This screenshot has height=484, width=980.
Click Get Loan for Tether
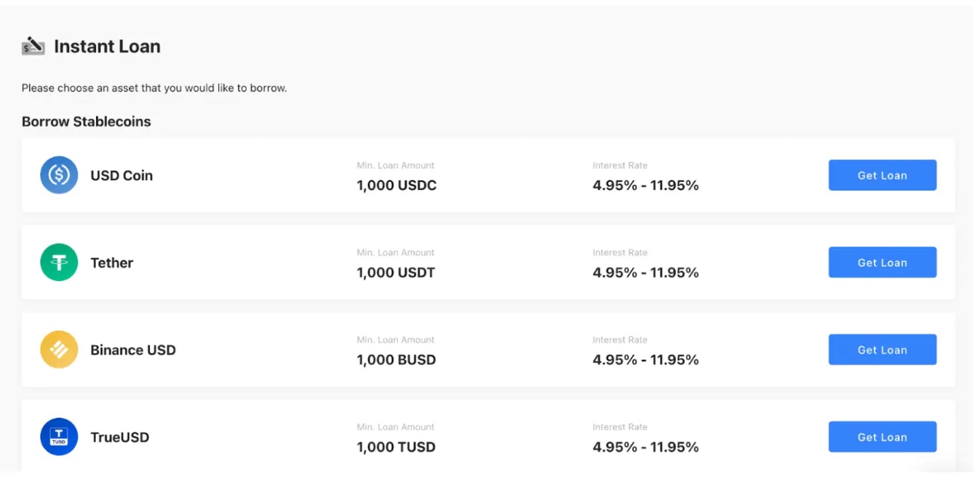[882, 262]
